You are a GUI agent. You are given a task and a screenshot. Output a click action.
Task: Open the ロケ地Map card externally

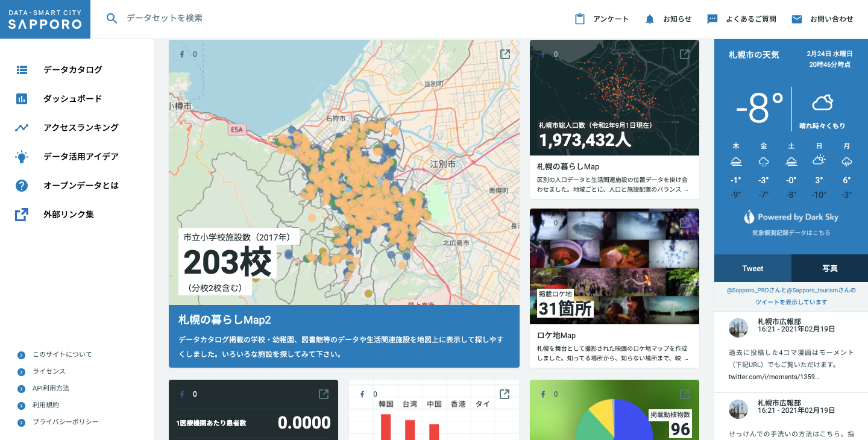[x=685, y=223]
